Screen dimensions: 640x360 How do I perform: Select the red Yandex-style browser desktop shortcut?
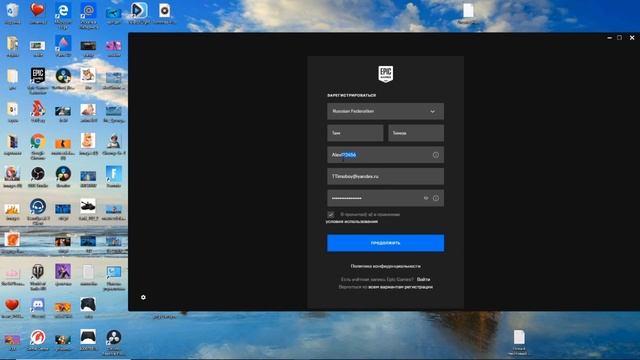38,111
